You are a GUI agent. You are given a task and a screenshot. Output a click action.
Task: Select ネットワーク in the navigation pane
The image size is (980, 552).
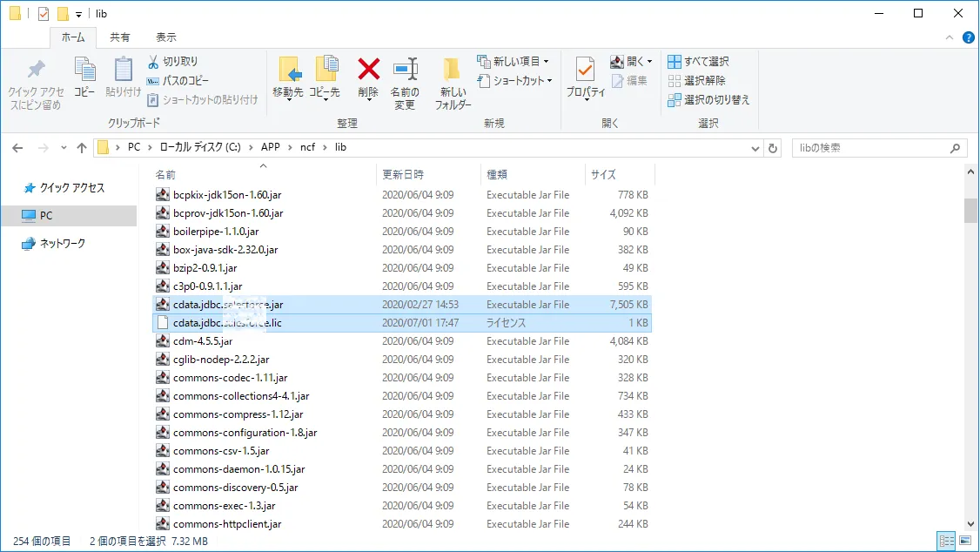click(x=63, y=244)
